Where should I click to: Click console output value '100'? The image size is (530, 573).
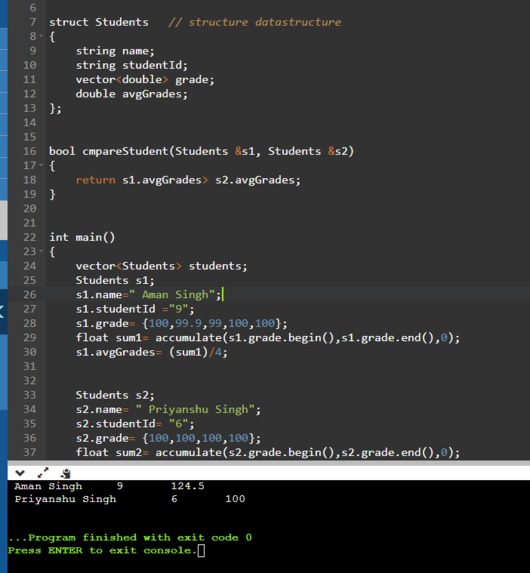click(x=235, y=499)
